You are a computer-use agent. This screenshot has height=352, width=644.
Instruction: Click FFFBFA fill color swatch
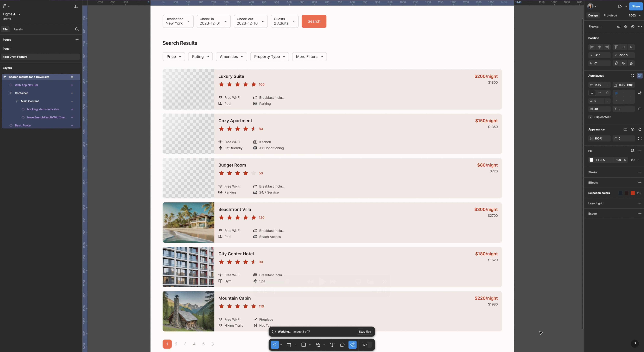[x=592, y=160]
